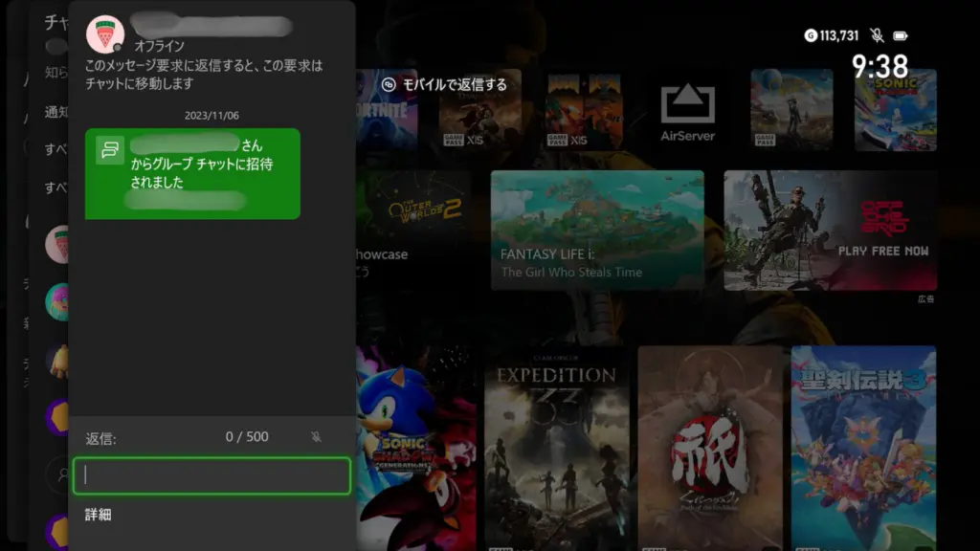Click the battery status icon

[901, 35]
